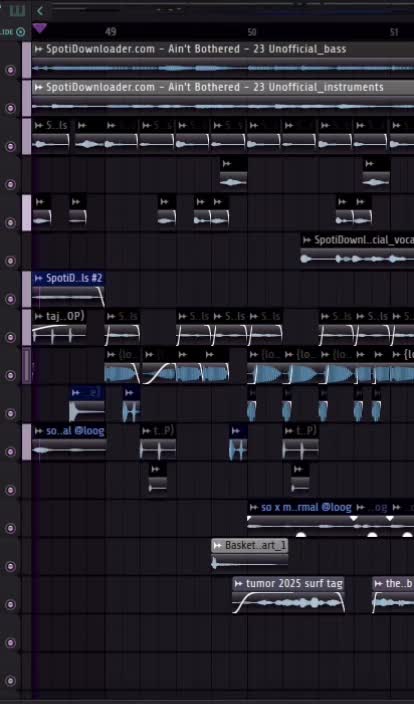Click the left color strip of bass track
Screen dimensions: 414x704
[26, 60]
